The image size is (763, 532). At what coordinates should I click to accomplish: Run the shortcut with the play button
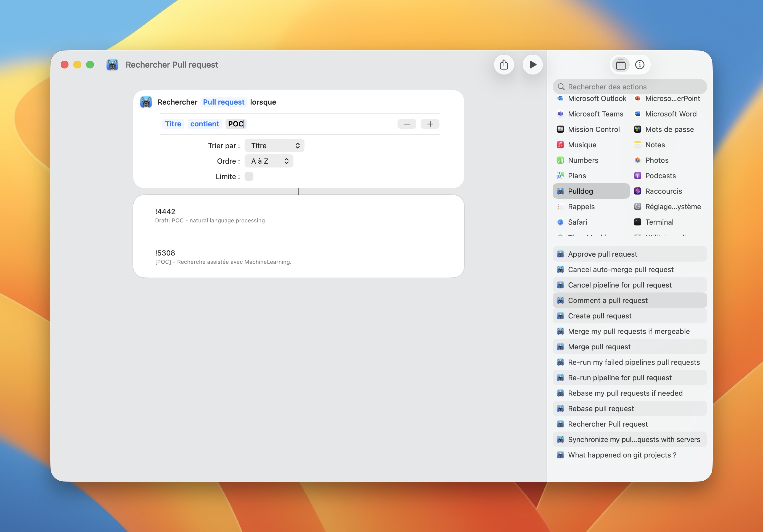tap(532, 64)
